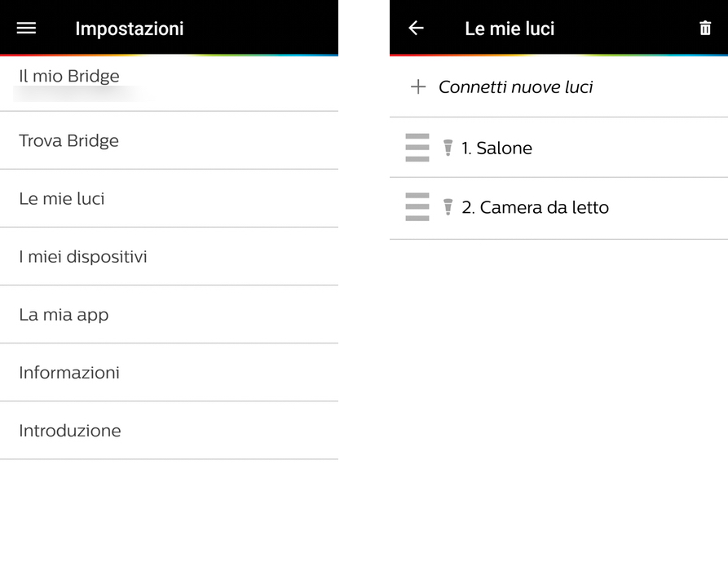
Task: Click the bulb icon next to Salone
Action: (x=448, y=148)
